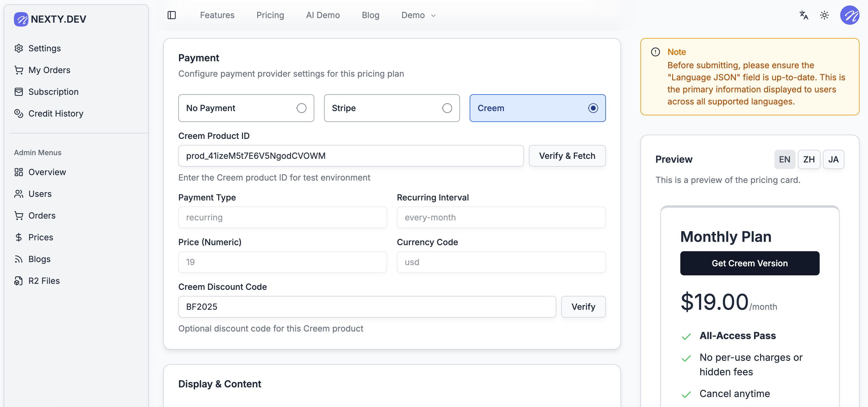The height and width of the screenshot is (407, 868).
Task: Switch theme with the sun icon
Action: 824,15
